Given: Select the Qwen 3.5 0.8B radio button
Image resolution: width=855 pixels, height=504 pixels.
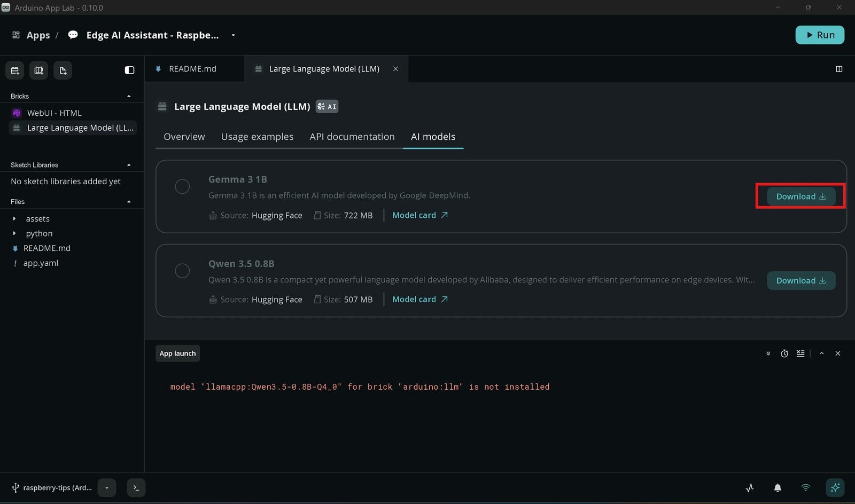Looking at the screenshot, I should click(x=182, y=271).
